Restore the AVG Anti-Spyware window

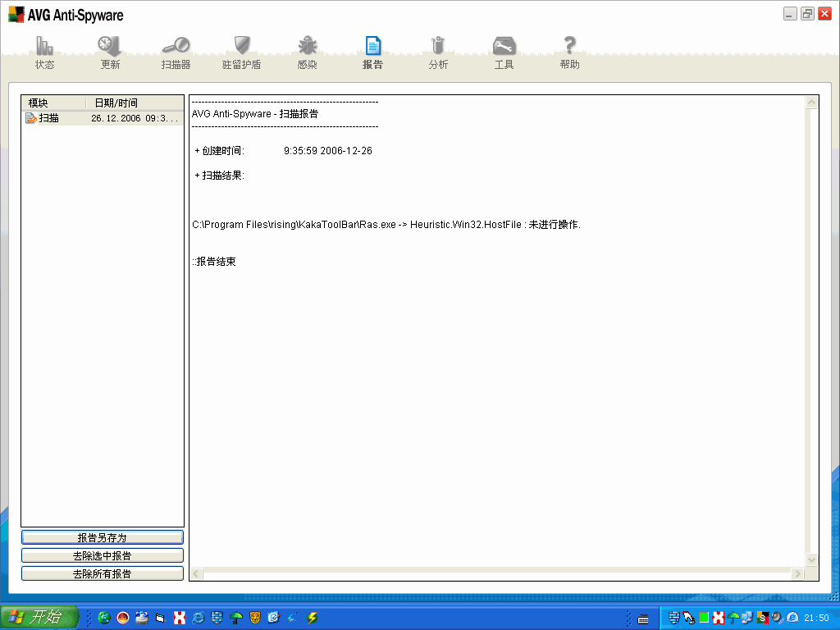coord(807,14)
